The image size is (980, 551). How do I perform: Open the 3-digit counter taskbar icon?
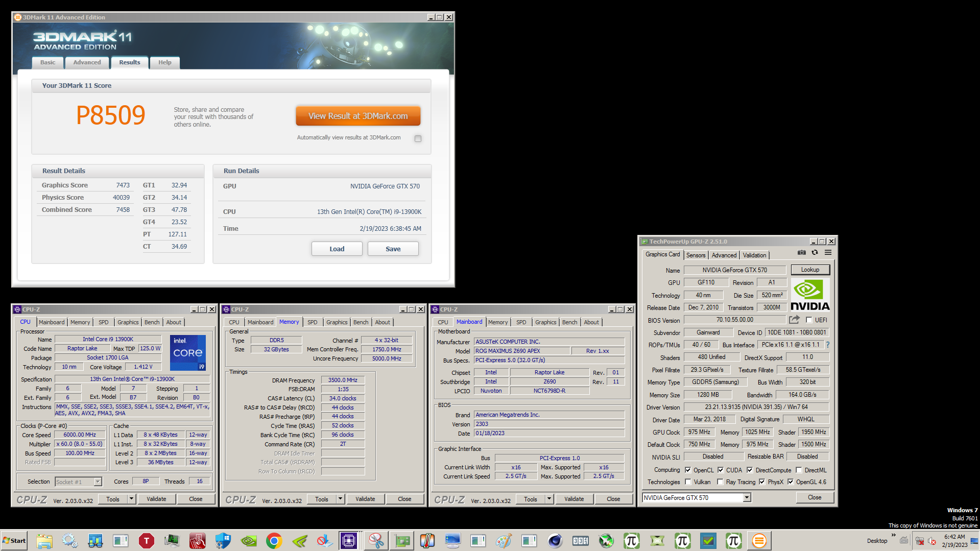pos(581,540)
